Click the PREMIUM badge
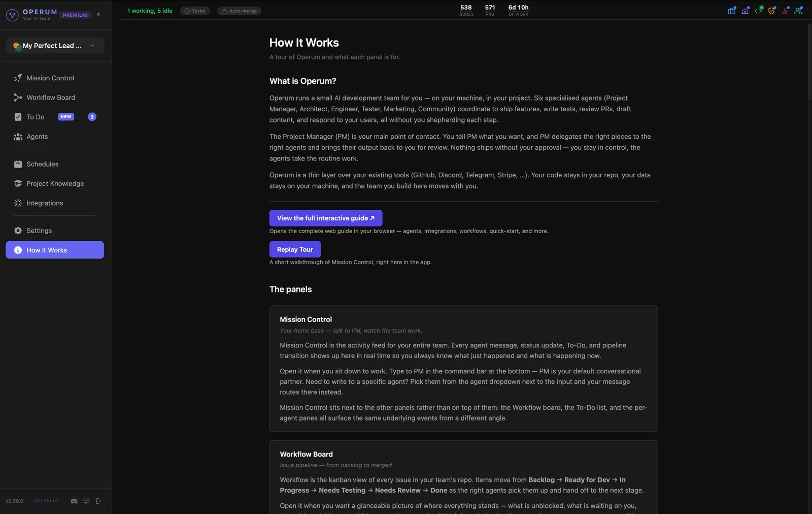 (75, 15)
